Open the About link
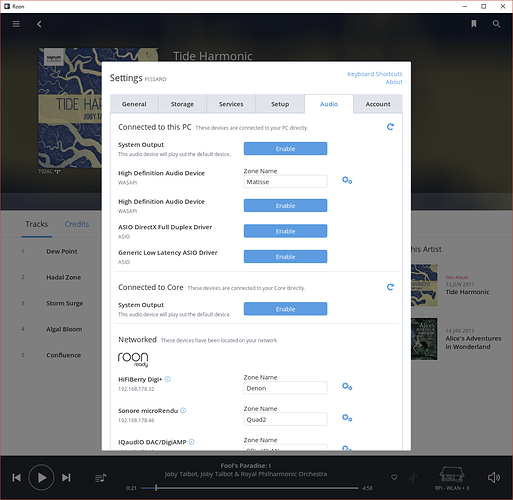Image resolution: width=513 pixels, height=500 pixels. pyautogui.click(x=394, y=82)
